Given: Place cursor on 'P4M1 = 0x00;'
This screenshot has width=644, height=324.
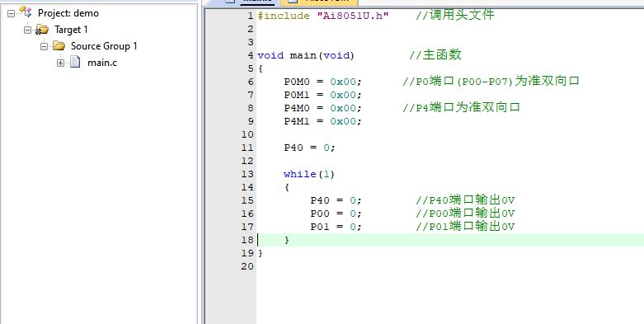Looking at the screenshot, I should (322, 121).
